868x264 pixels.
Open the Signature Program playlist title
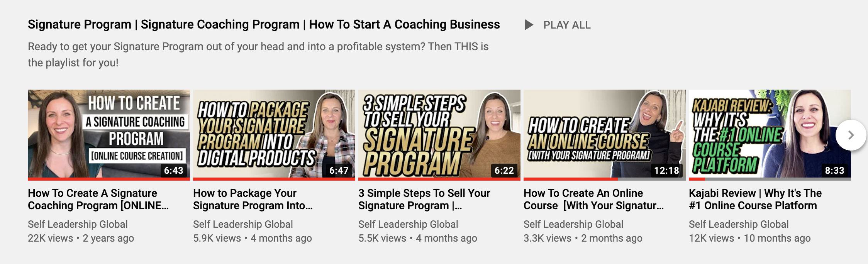[264, 24]
